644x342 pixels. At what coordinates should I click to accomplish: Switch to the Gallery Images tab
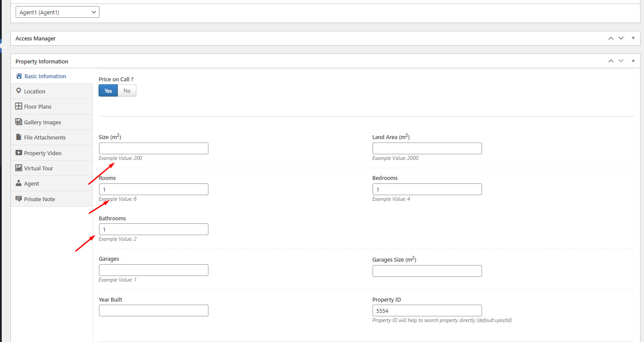(x=52, y=122)
